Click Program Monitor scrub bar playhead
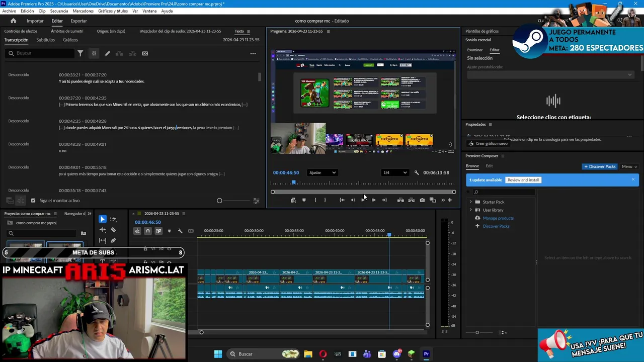 [x=294, y=183]
